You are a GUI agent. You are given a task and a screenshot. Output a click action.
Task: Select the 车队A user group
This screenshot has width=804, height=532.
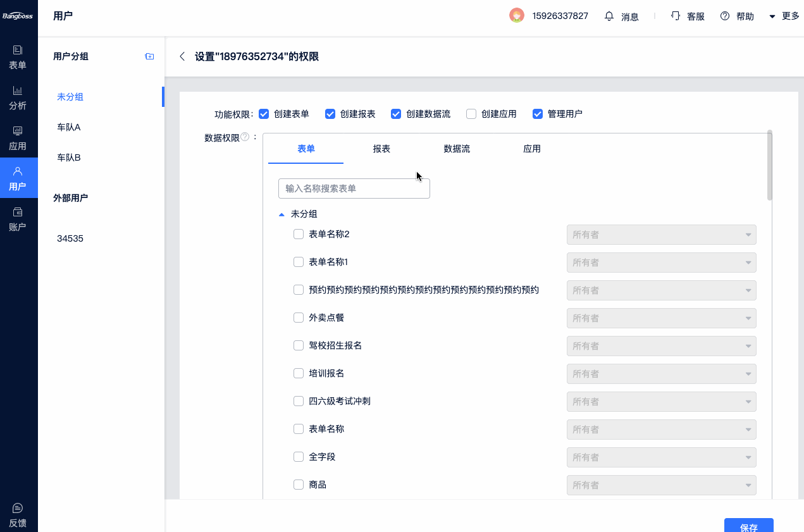[x=69, y=127]
